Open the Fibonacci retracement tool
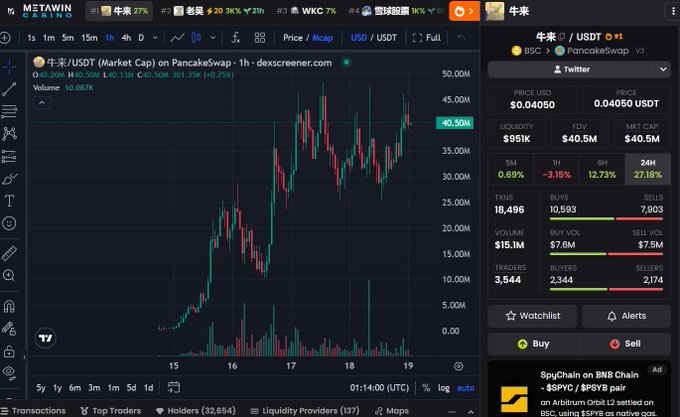The image size is (680, 417). [9, 111]
